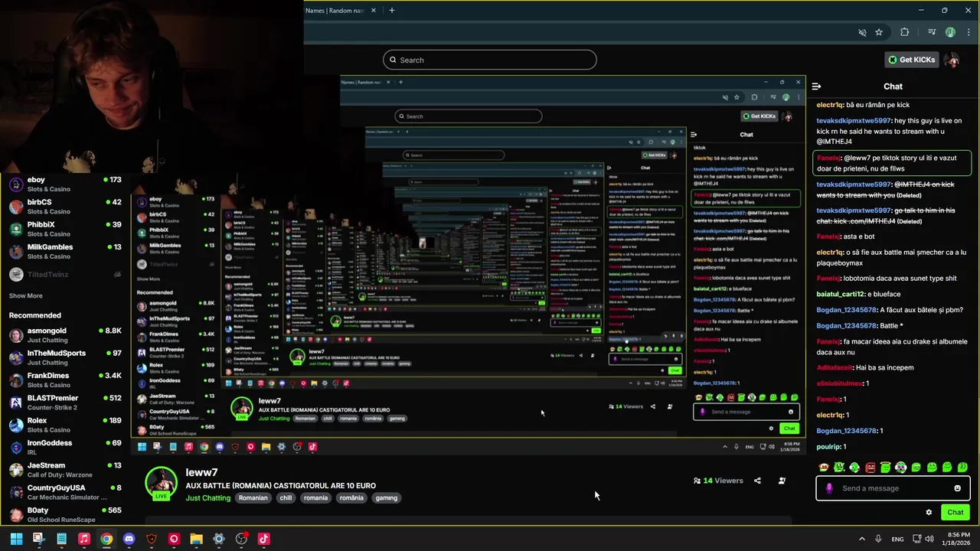Share the stream via share icon
The width and height of the screenshot is (980, 551).
click(x=757, y=481)
